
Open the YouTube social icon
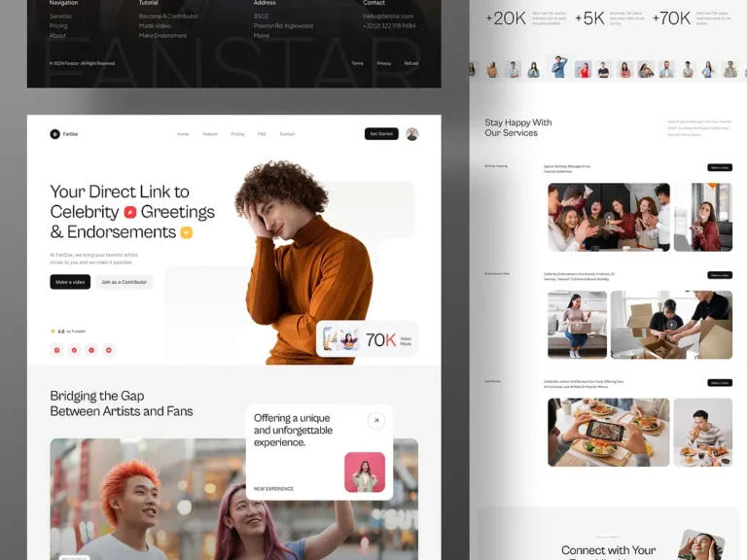pyautogui.click(x=109, y=350)
